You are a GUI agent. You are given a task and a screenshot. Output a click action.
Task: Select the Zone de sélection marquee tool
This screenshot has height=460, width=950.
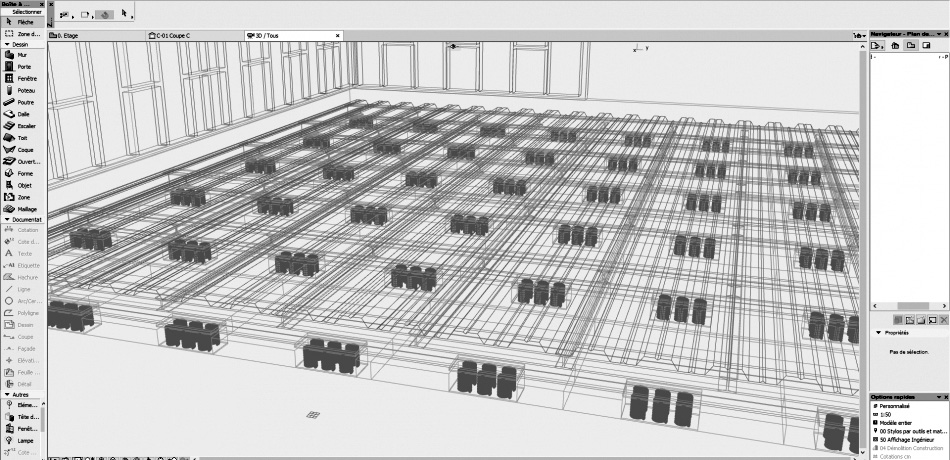pyautogui.click(x=22, y=34)
